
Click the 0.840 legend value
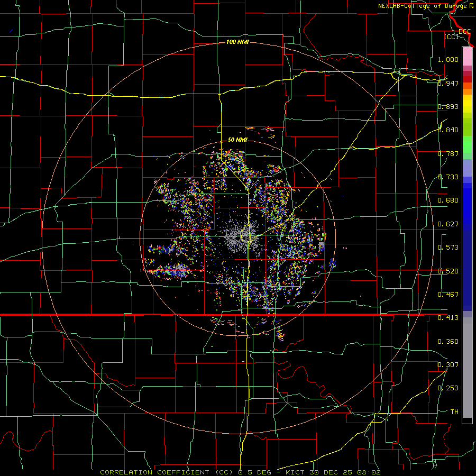448,130
